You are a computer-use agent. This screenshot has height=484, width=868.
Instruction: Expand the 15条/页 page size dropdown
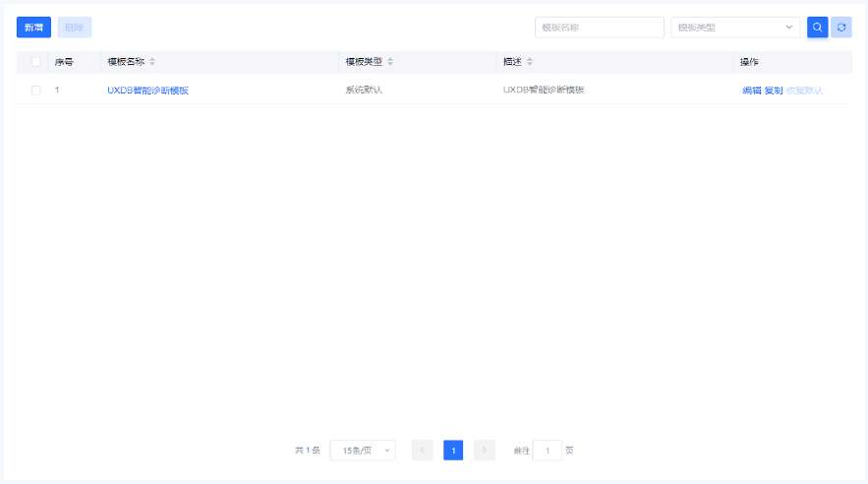pos(362,451)
